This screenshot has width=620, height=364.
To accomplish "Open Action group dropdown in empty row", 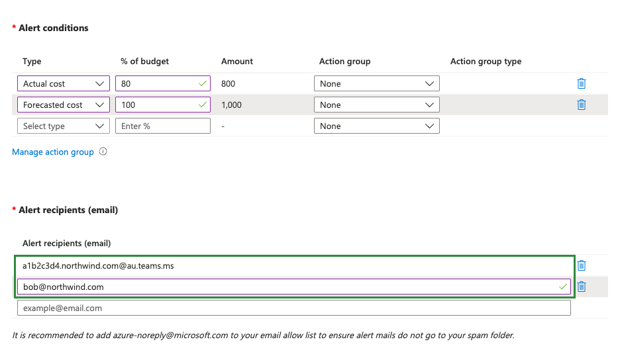I will click(376, 126).
